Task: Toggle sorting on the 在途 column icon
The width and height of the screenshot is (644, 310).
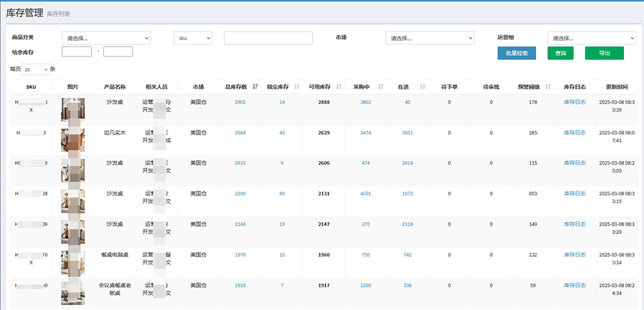Action: tap(422, 87)
